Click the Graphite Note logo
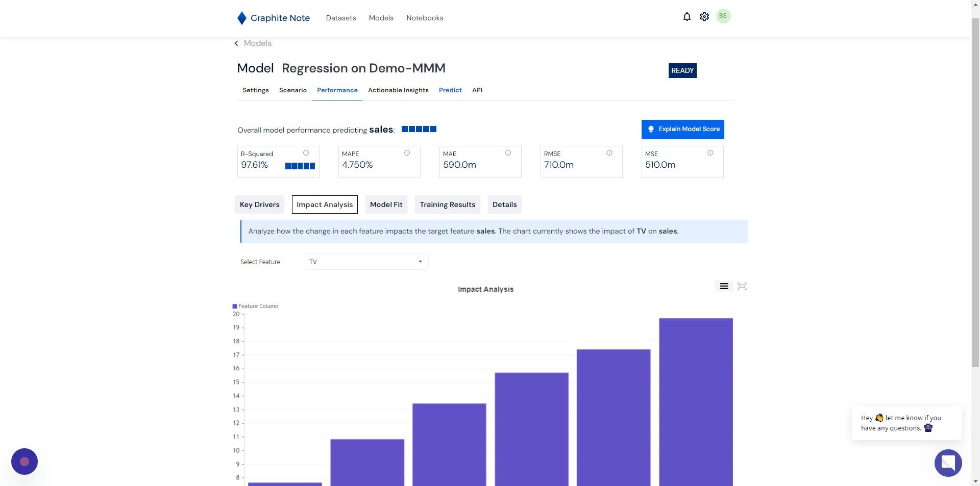Image resolution: width=980 pixels, height=486 pixels. click(x=274, y=18)
